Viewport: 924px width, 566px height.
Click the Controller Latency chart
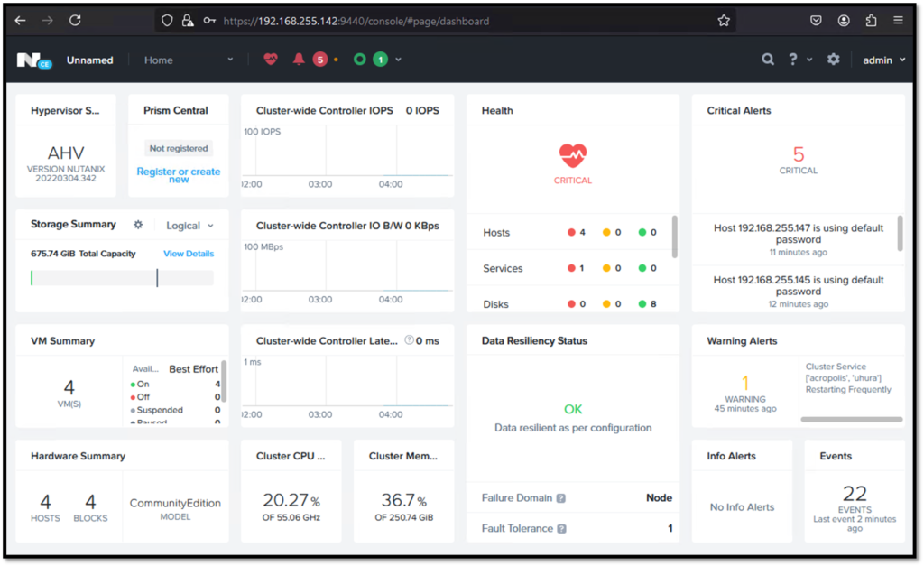pyautogui.click(x=347, y=386)
